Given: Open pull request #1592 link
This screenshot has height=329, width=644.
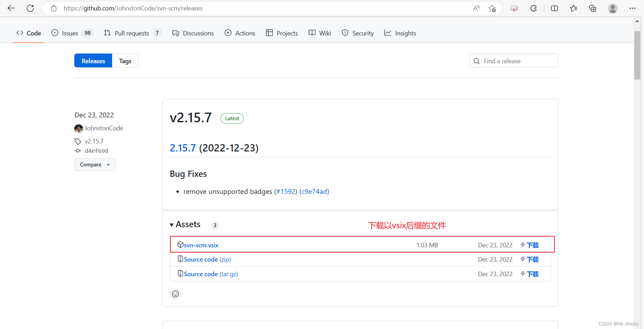Looking at the screenshot, I should (x=286, y=191).
